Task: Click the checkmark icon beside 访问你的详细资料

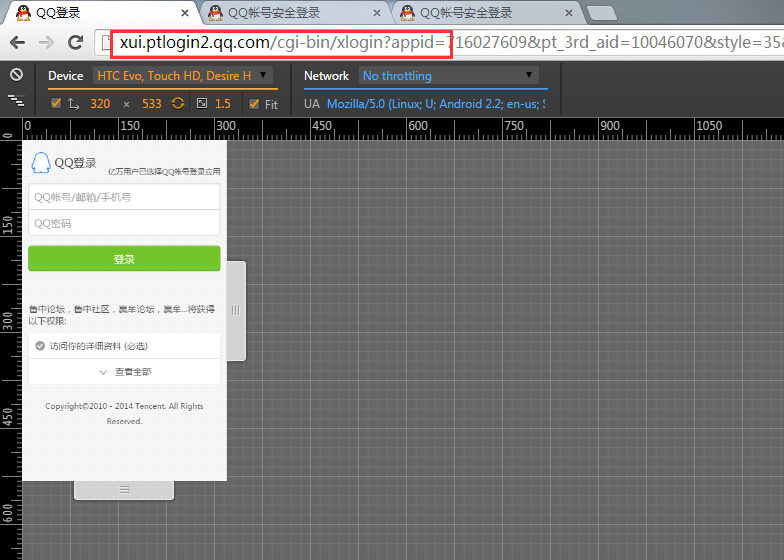Action: [x=40, y=346]
